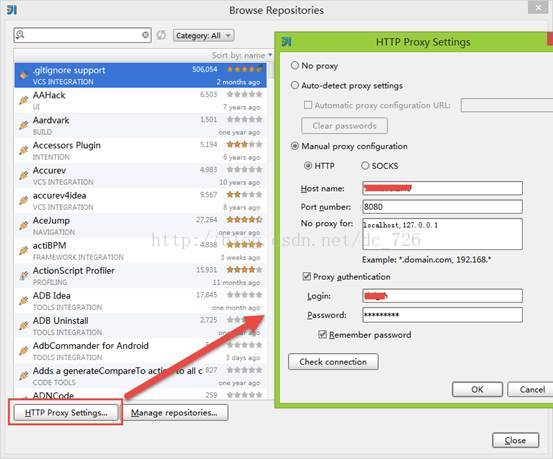553x459 pixels.
Task: Click Manage repositories... button
Action: (175, 412)
